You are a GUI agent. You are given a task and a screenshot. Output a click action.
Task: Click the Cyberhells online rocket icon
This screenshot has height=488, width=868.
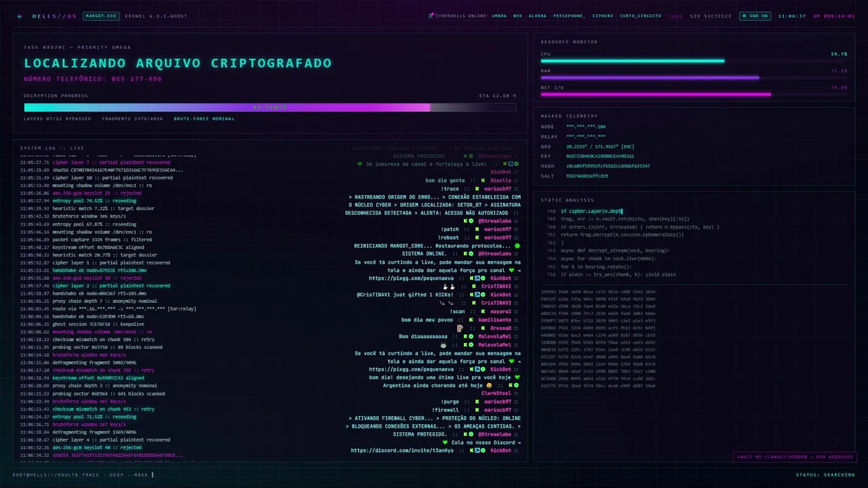pos(431,16)
